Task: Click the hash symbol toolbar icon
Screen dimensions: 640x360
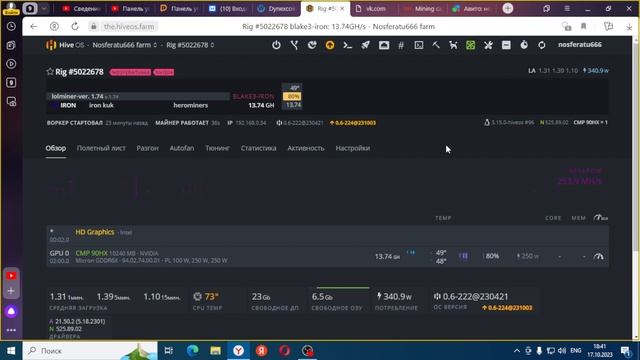Action: pyautogui.click(x=401, y=45)
